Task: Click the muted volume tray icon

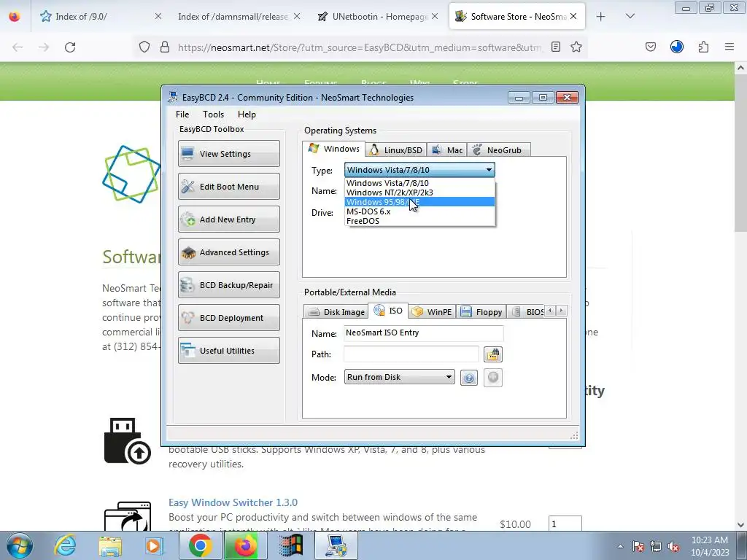Action: 673,546
